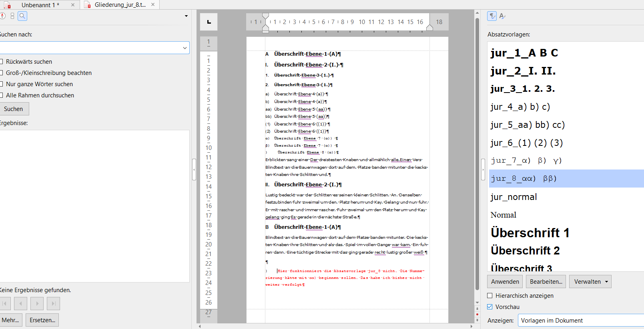
Task: Toggle Hierarchisch anzeigen checkbox
Action: [x=490, y=296]
